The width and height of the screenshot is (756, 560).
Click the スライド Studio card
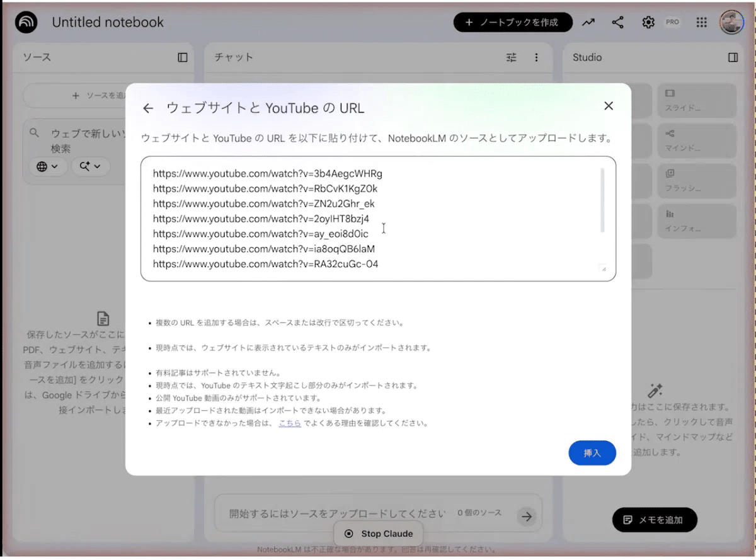click(x=697, y=101)
